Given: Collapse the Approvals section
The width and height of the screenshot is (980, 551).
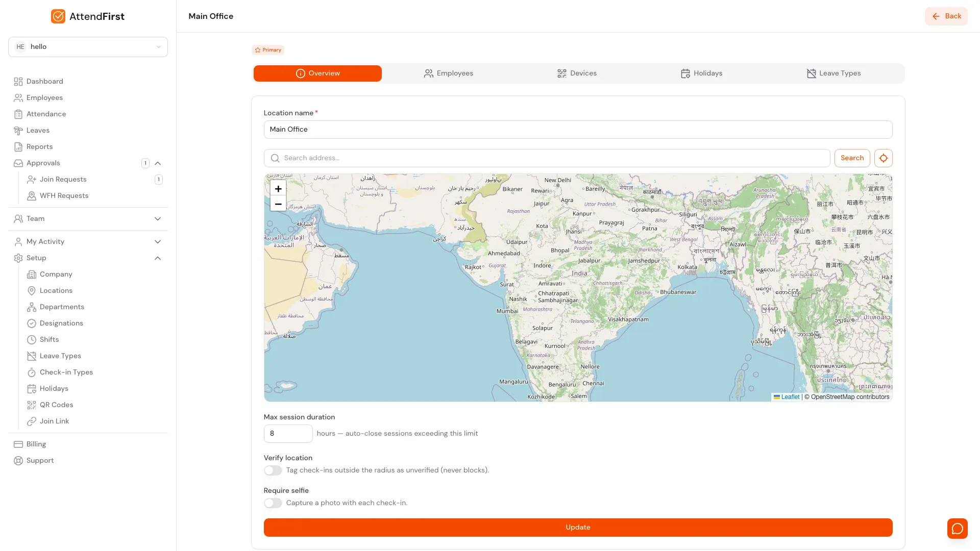Looking at the screenshot, I should (x=158, y=163).
